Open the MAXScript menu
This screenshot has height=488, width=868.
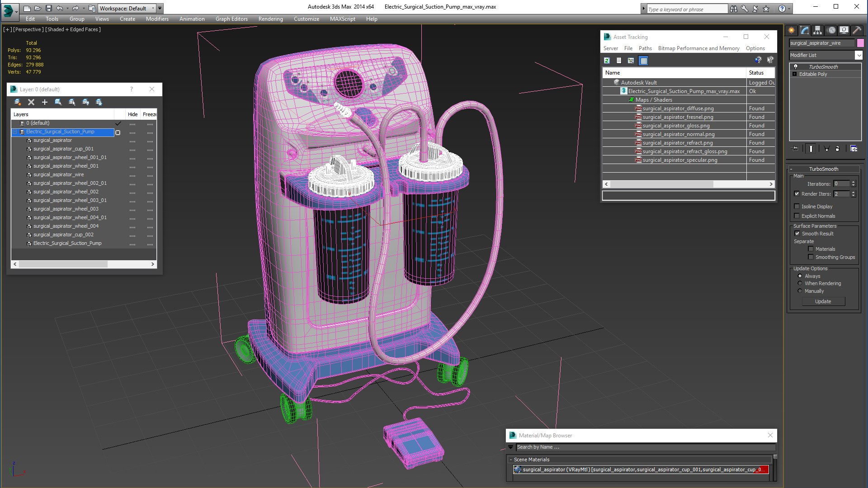pos(342,19)
